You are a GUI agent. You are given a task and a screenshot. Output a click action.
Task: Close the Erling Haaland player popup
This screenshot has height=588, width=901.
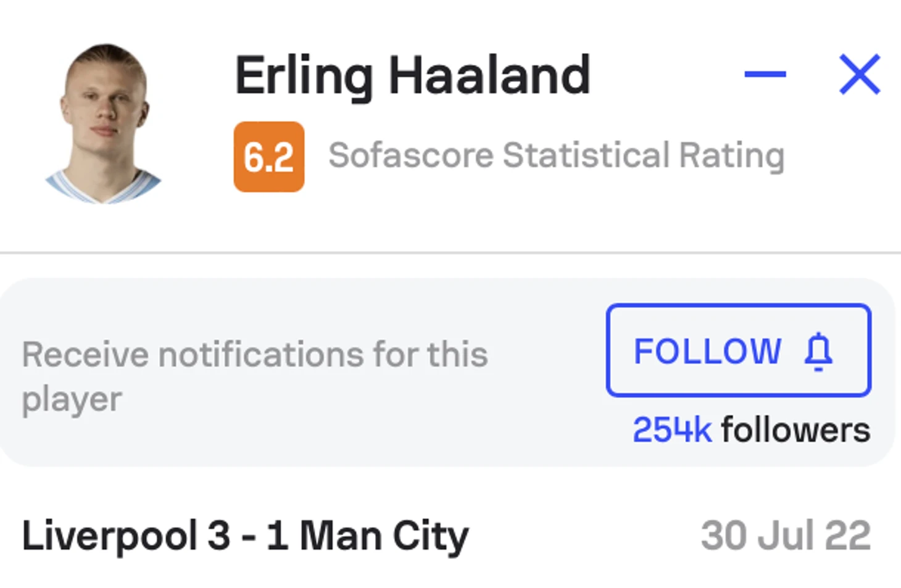point(860,74)
